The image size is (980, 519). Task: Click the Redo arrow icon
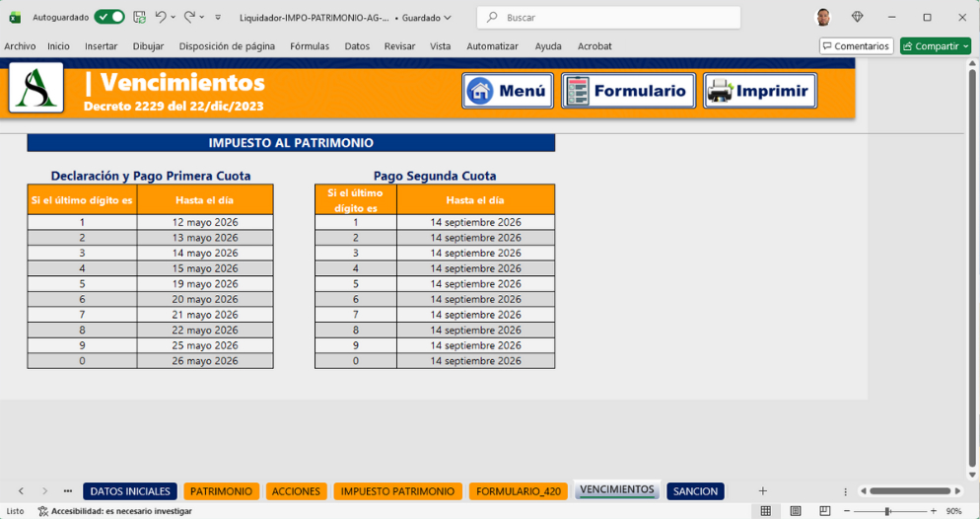(x=189, y=18)
